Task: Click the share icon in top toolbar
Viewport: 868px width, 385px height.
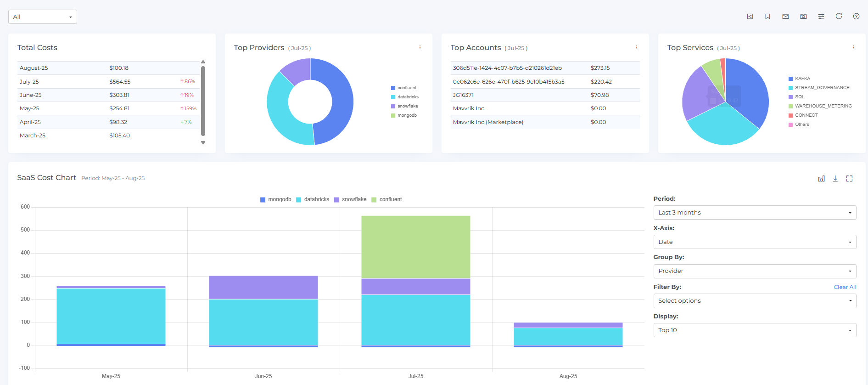Action: tap(750, 17)
